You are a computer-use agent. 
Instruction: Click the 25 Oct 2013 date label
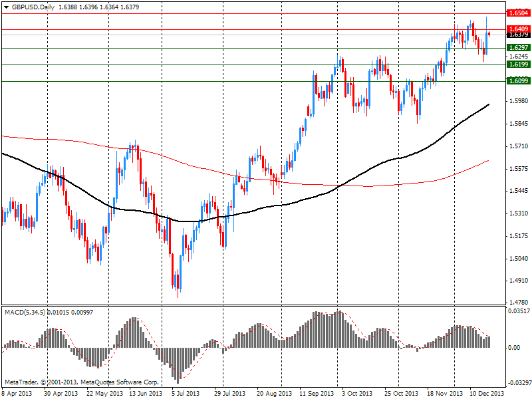[x=402, y=394]
